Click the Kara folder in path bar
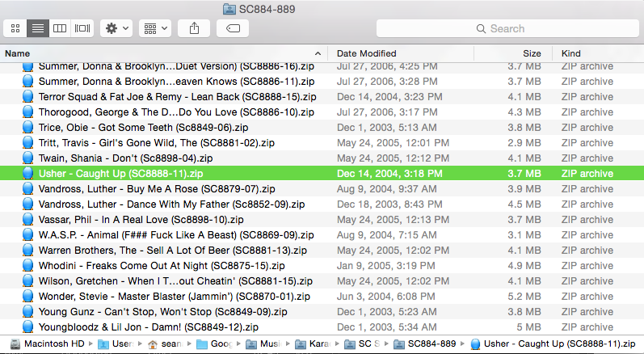The image size is (644, 354). tap(313, 343)
